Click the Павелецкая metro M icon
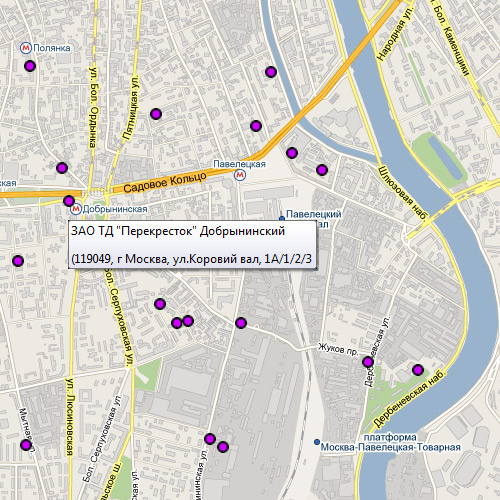This screenshot has height=500, width=500. point(240,175)
